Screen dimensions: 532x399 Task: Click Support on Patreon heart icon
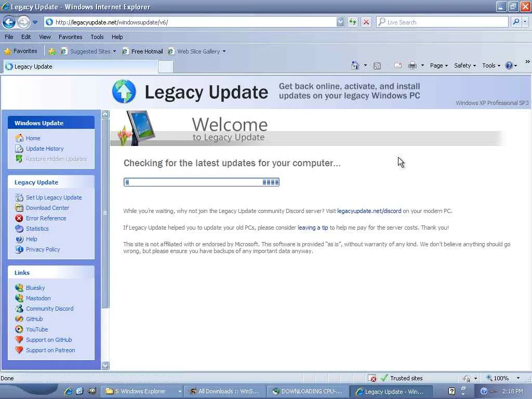[19, 350]
